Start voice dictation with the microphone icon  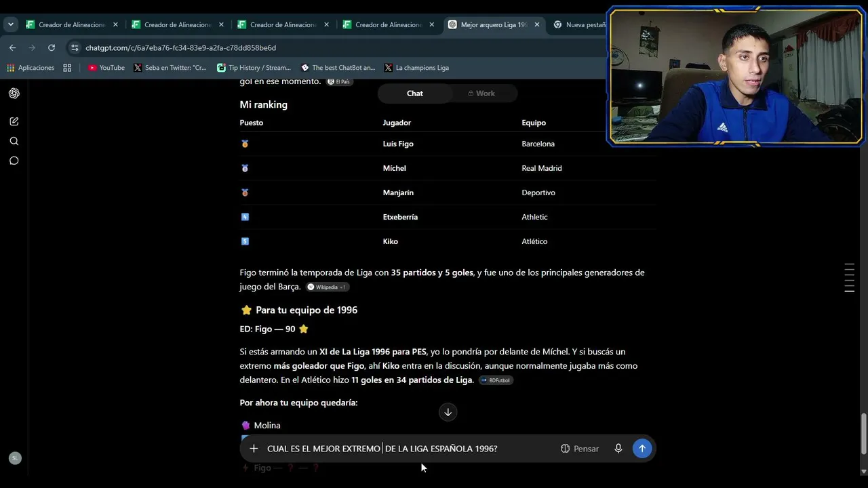(x=618, y=449)
